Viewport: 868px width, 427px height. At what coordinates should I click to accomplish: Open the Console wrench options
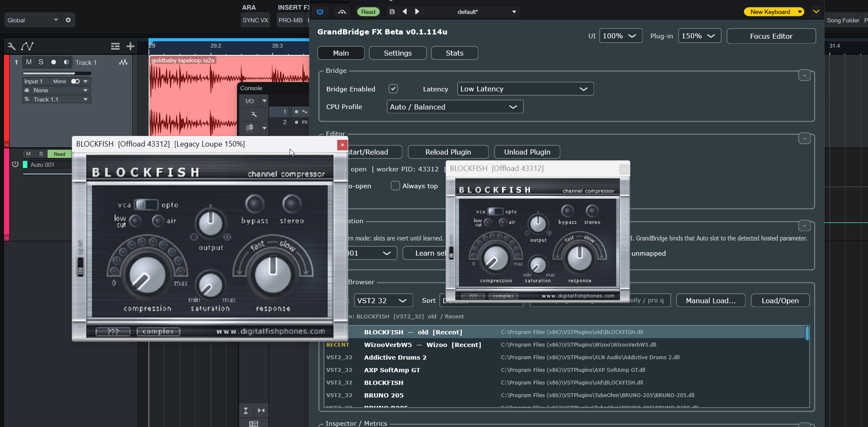254,114
